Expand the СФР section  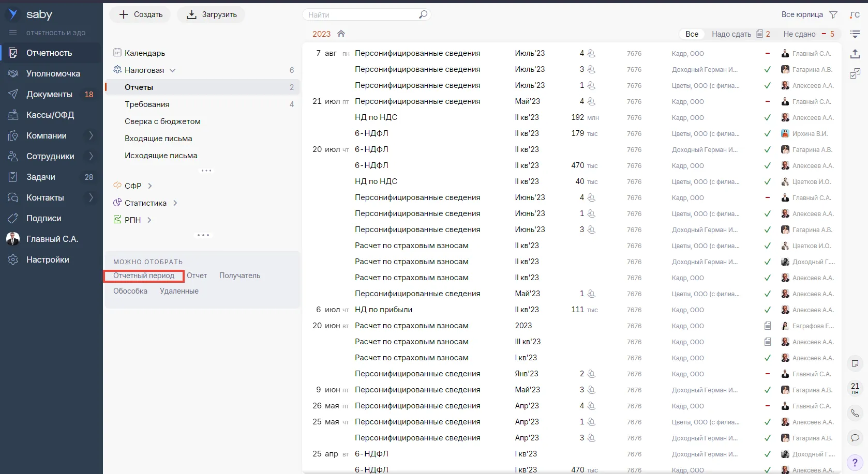tap(150, 186)
